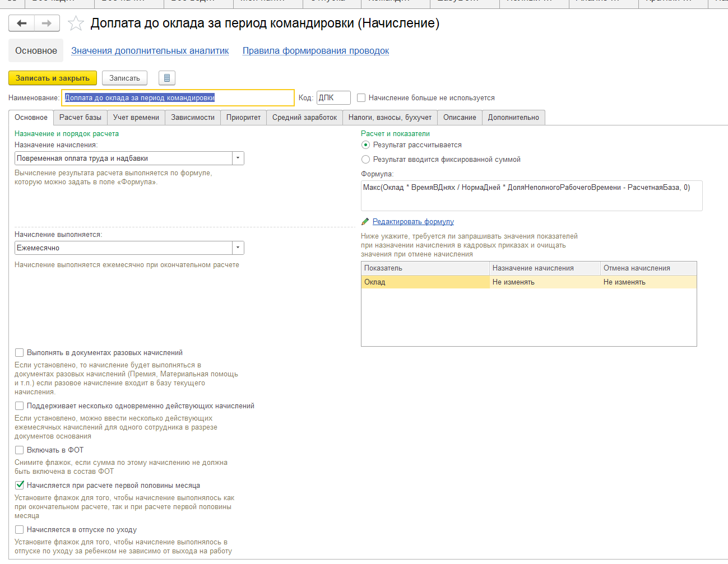The height and width of the screenshot is (564, 728).
Task: Click the pencil icon near formula editing
Action: 365,222
